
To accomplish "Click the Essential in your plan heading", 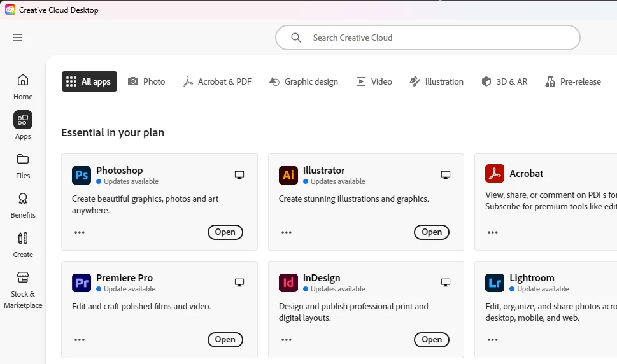I will coord(113,133).
